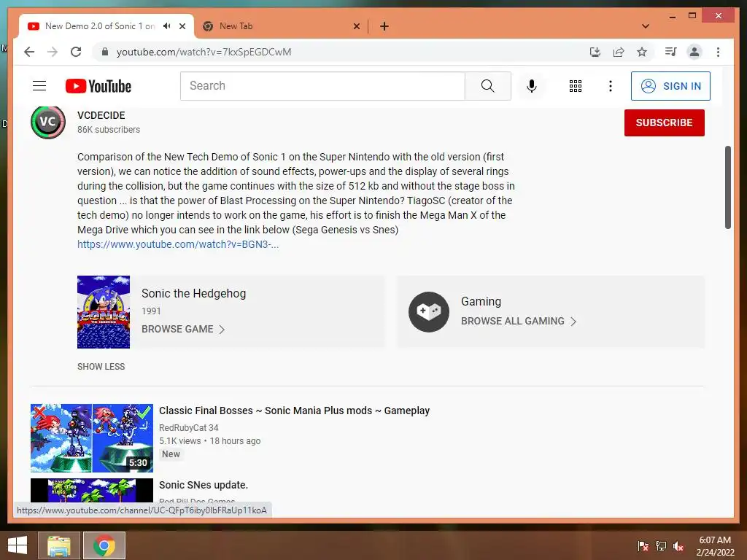The width and height of the screenshot is (747, 560).
Task: Open the Action Center flag icon
Action: point(643,546)
